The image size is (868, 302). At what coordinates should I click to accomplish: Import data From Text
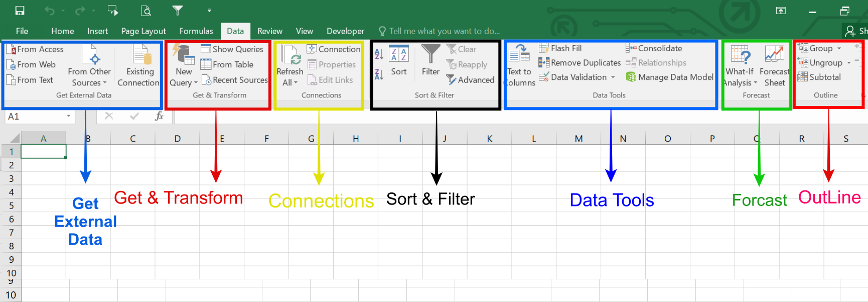[x=30, y=80]
